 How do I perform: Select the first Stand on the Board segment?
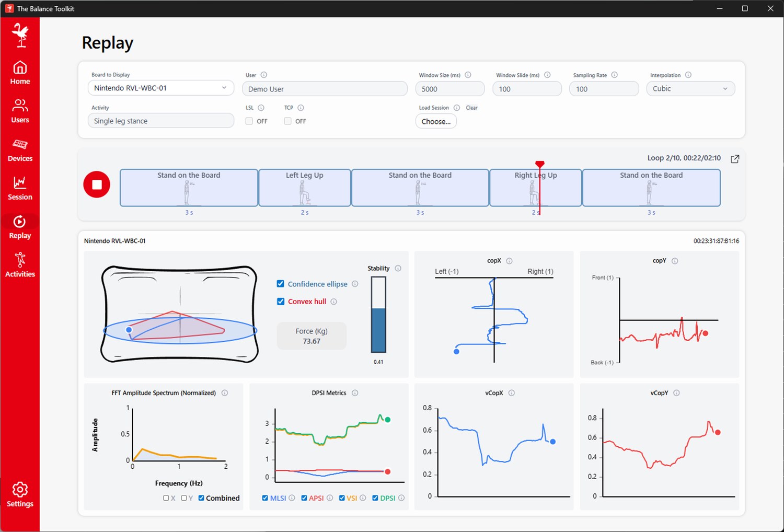click(189, 188)
